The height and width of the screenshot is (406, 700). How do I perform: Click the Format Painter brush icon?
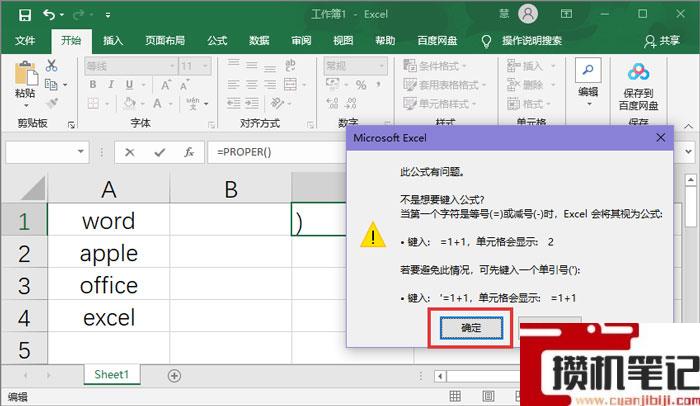(x=52, y=104)
